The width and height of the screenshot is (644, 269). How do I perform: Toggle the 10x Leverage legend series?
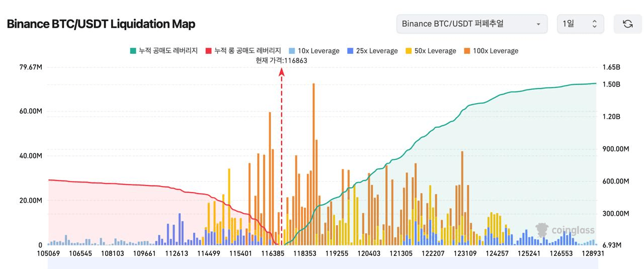coord(314,51)
